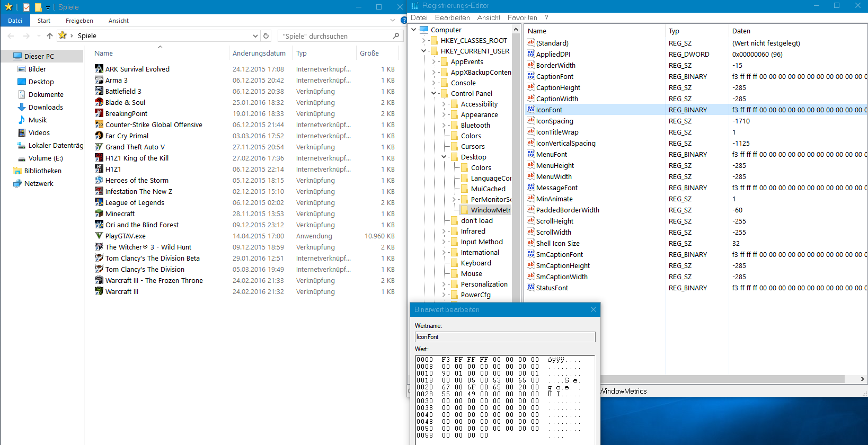Click the Musik icon in navigation pane
The height and width of the screenshot is (445, 868).
[22, 120]
